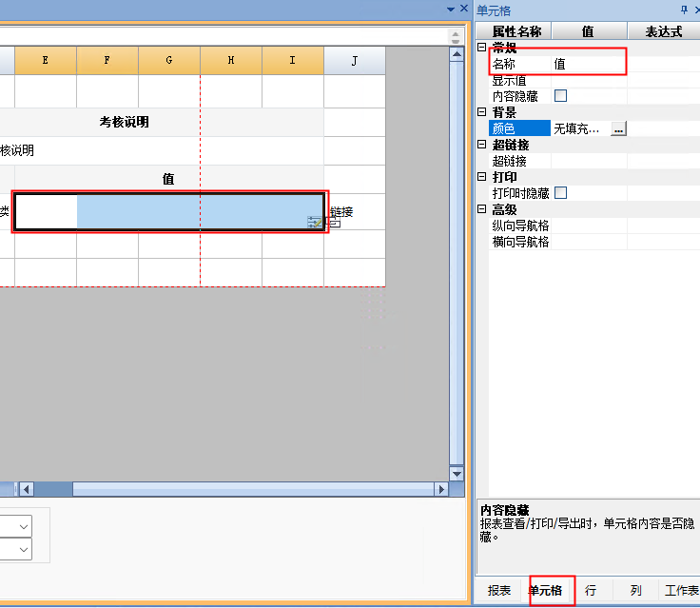Collapse the 常规 property group
Viewport: 700px width, 608px height.
[482, 48]
